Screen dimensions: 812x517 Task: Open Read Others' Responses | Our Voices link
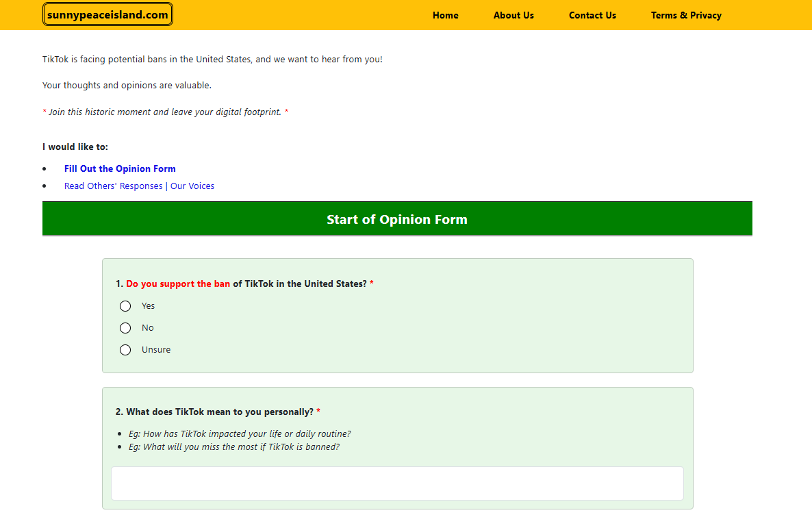click(x=139, y=186)
